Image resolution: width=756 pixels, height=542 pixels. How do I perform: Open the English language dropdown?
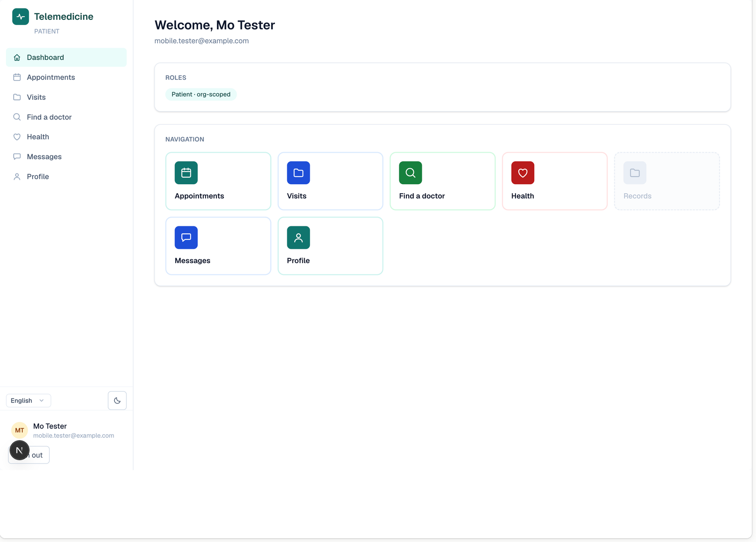pos(28,401)
